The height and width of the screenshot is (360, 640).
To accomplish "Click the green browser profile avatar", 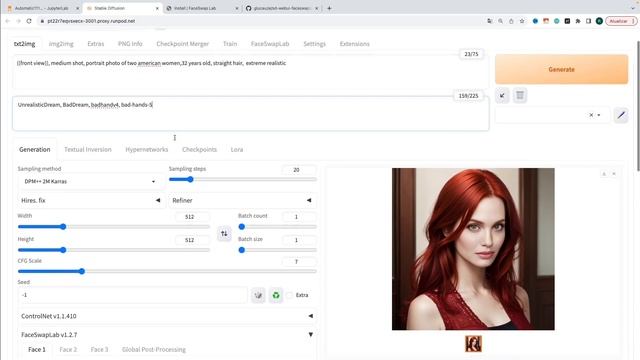I will pos(599,21).
